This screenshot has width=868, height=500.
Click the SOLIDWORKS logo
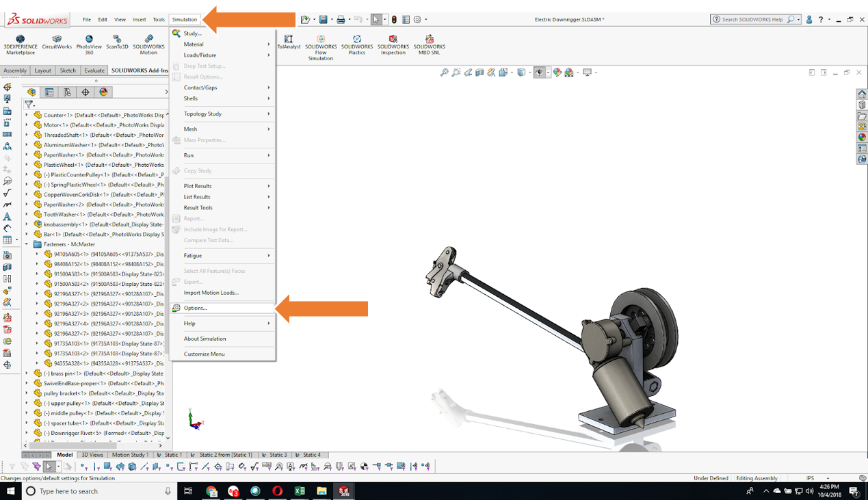click(x=37, y=20)
